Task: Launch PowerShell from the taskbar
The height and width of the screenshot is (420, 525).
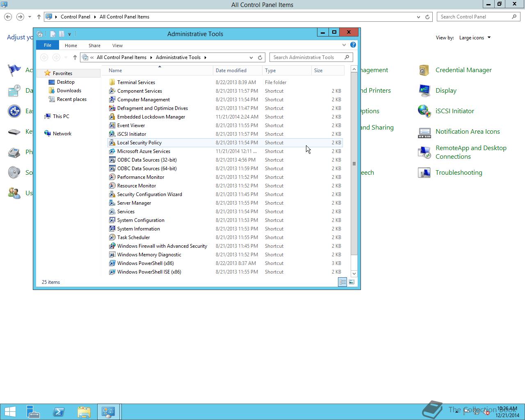Action: click(59, 412)
